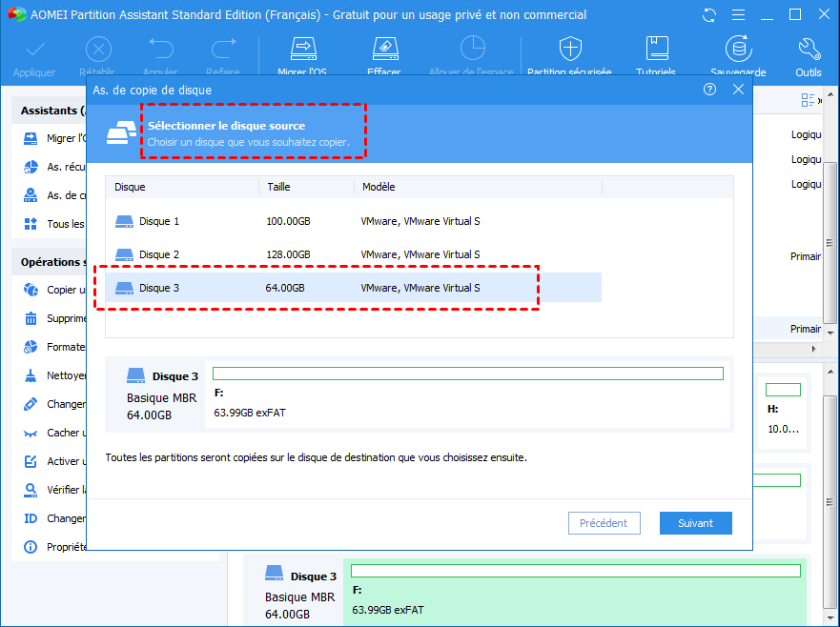
Task: Select Disque 3 row in disk list
Action: pos(354,288)
